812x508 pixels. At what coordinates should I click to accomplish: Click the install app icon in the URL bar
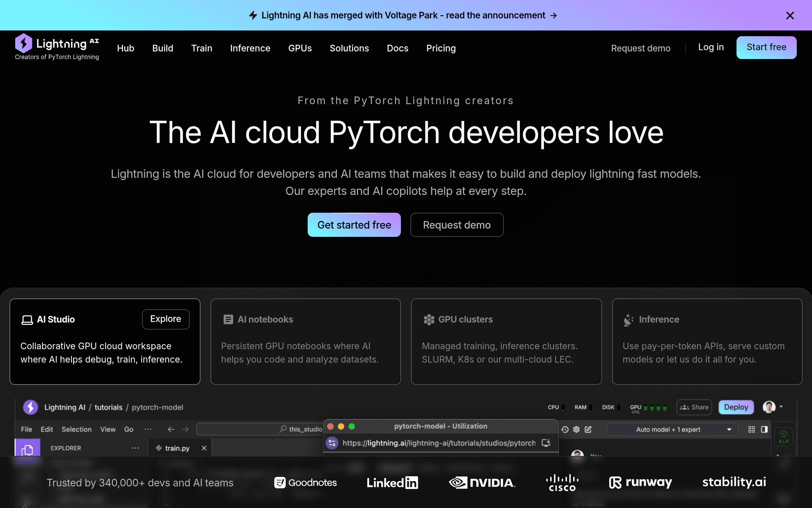coord(546,443)
